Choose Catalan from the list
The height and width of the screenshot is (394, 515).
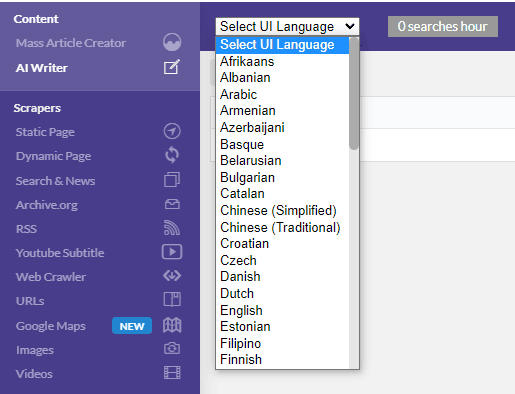(x=282, y=194)
